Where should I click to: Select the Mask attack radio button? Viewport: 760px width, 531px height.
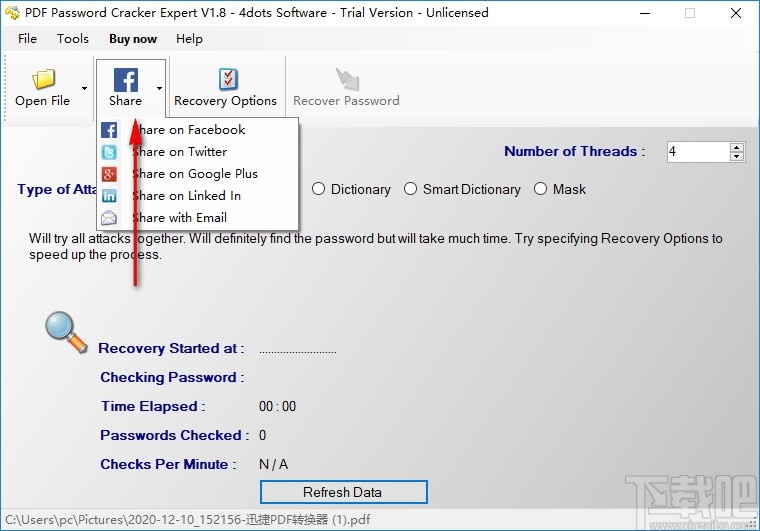click(540, 189)
